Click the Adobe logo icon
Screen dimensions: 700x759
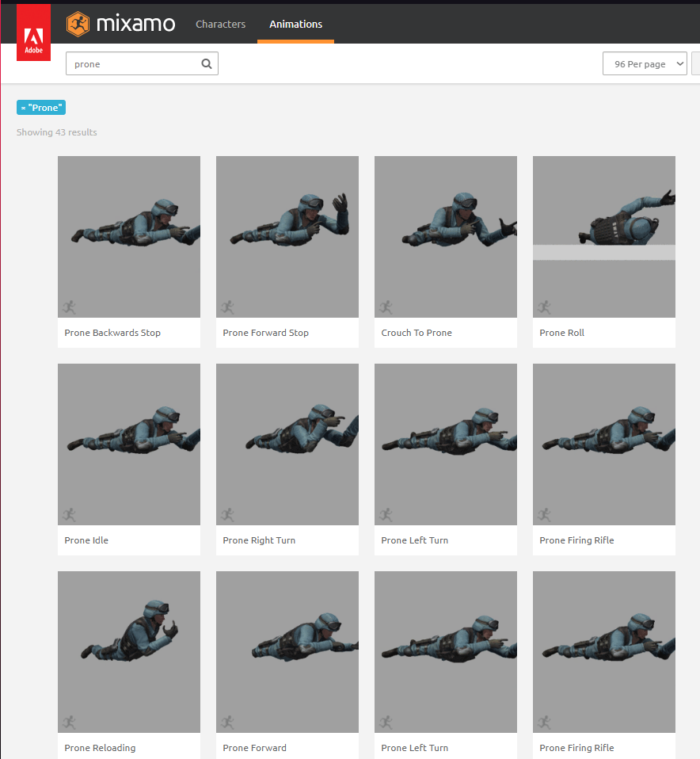tap(33, 32)
